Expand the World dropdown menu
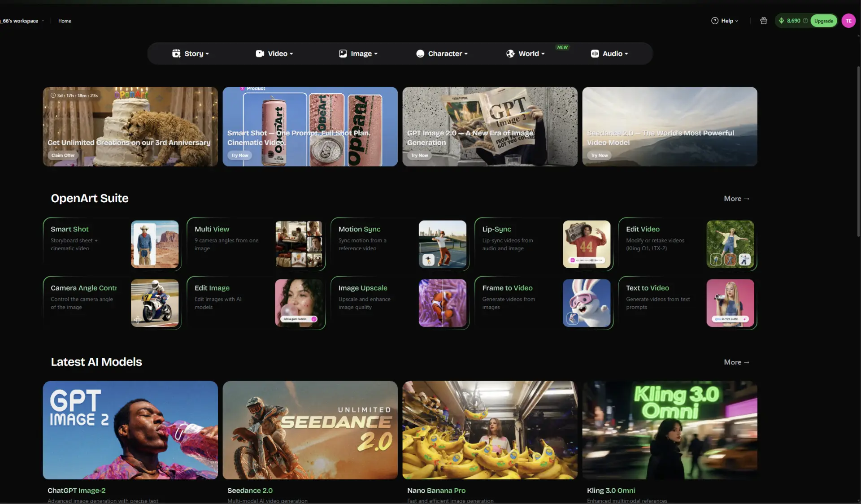 tap(526, 53)
